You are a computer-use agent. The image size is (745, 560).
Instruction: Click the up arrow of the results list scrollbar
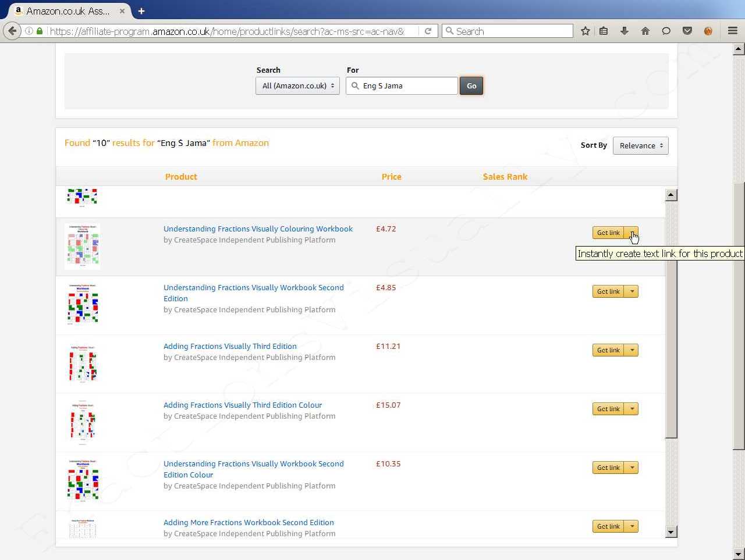click(x=671, y=195)
